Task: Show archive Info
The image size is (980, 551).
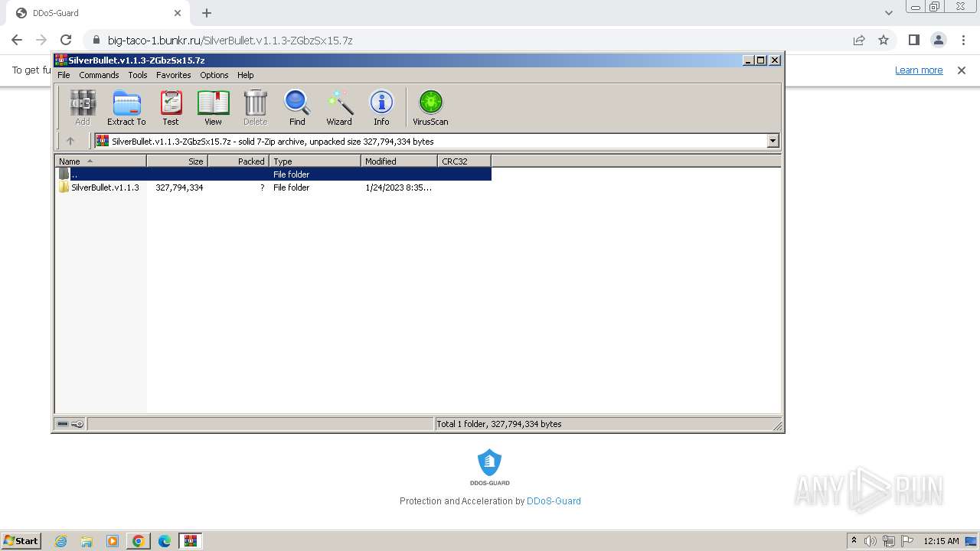Action: [x=381, y=107]
